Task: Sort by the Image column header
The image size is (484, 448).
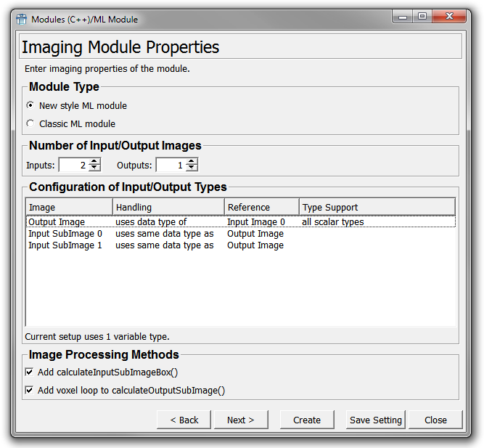Action: (x=69, y=207)
